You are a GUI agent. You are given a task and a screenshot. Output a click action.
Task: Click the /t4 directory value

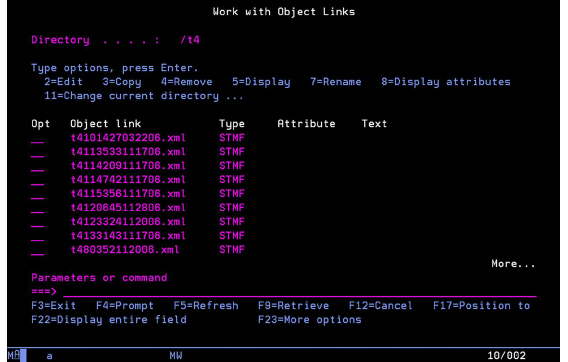190,40
